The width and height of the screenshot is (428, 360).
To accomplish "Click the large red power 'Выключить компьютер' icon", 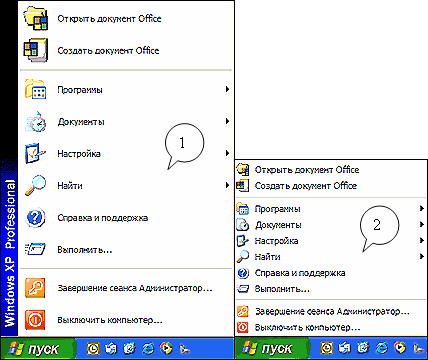I will [35, 320].
